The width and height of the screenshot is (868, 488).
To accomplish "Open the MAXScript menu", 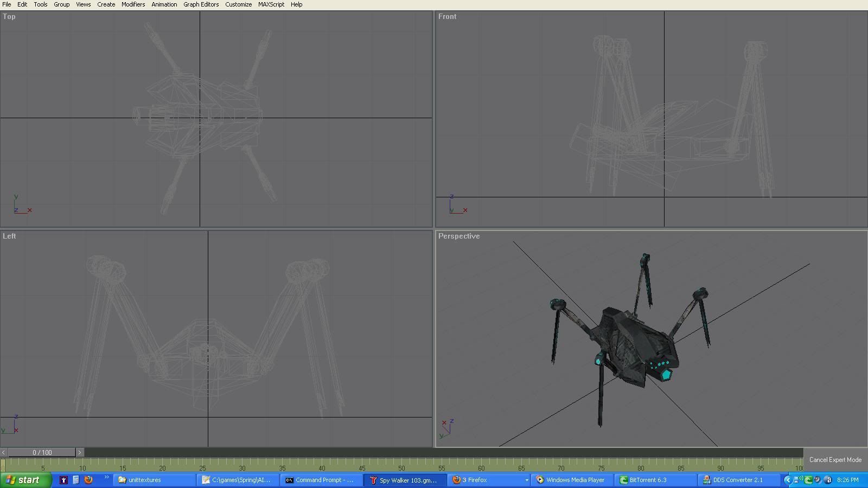I will [x=271, y=4].
